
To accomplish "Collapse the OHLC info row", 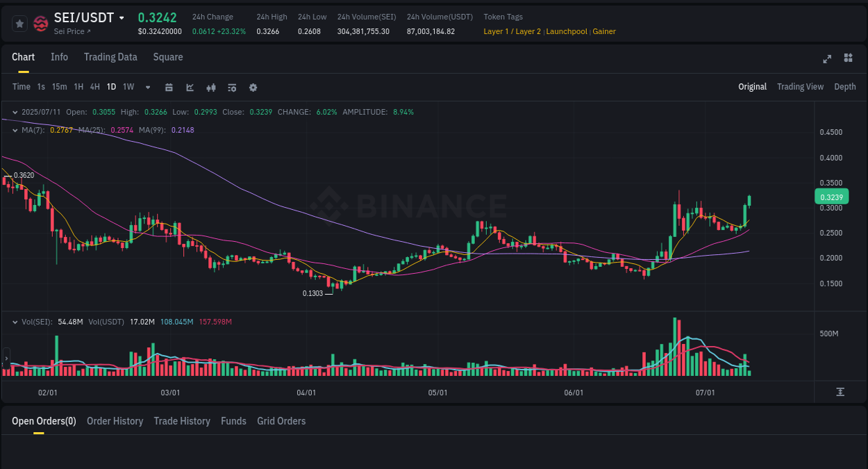I will (15, 111).
